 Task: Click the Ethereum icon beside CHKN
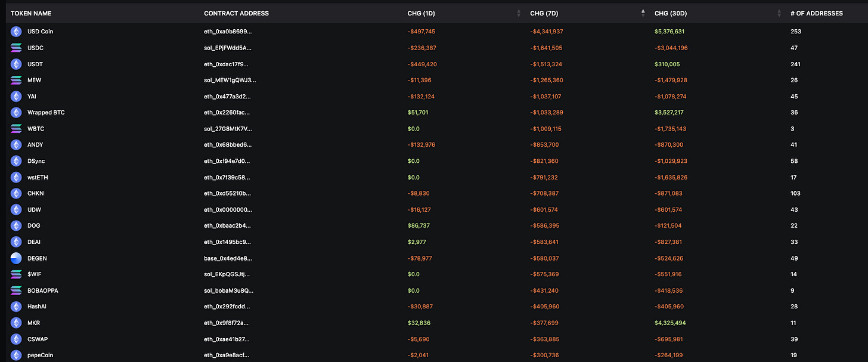(16, 193)
